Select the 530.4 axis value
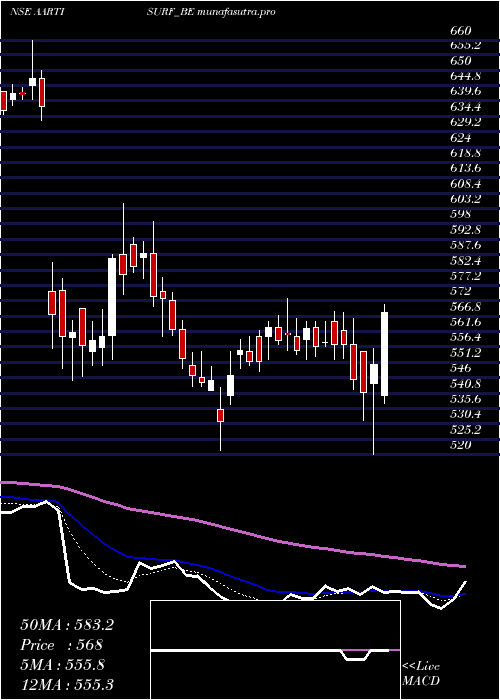Screen dimensions: 500x700 coord(466,414)
